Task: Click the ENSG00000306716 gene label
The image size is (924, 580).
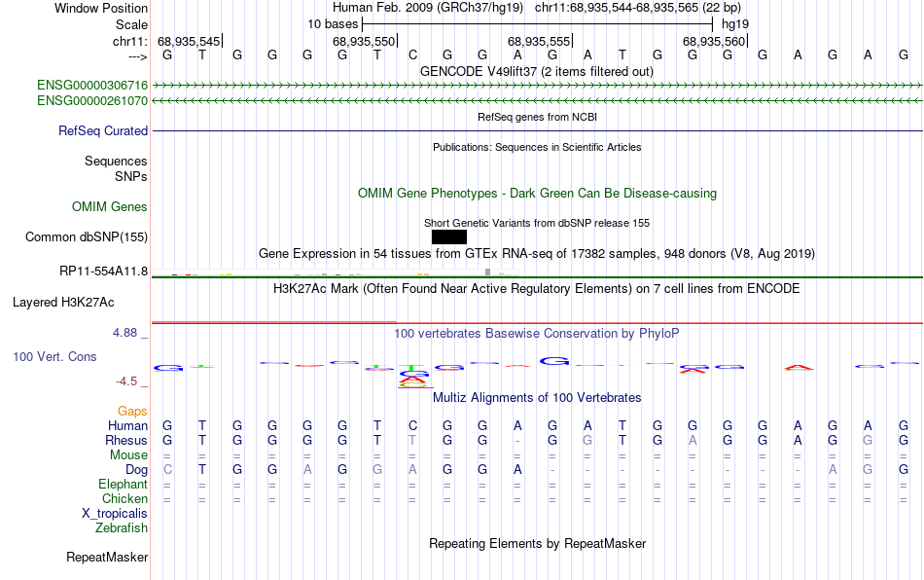Action: [x=92, y=86]
